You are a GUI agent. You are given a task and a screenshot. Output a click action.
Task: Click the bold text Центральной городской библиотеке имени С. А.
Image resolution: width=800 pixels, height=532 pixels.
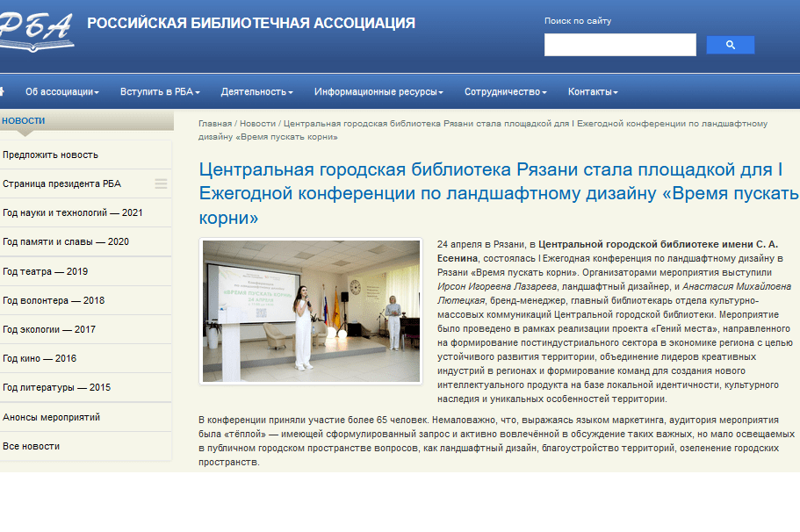pyautogui.click(x=658, y=244)
